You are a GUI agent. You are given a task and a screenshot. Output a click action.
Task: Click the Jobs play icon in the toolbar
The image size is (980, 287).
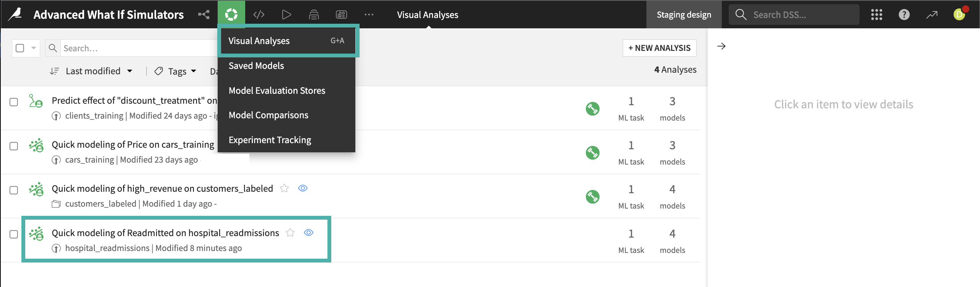[x=286, y=14]
